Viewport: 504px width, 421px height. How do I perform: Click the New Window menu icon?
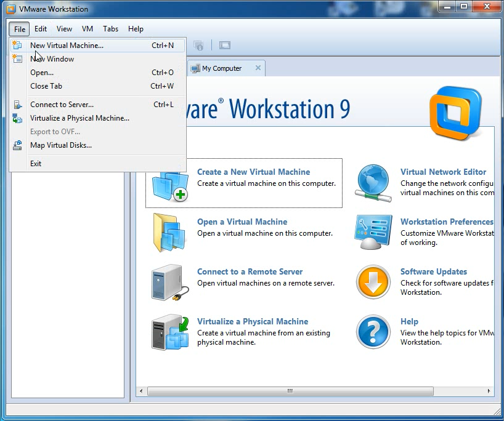click(17, 58)
